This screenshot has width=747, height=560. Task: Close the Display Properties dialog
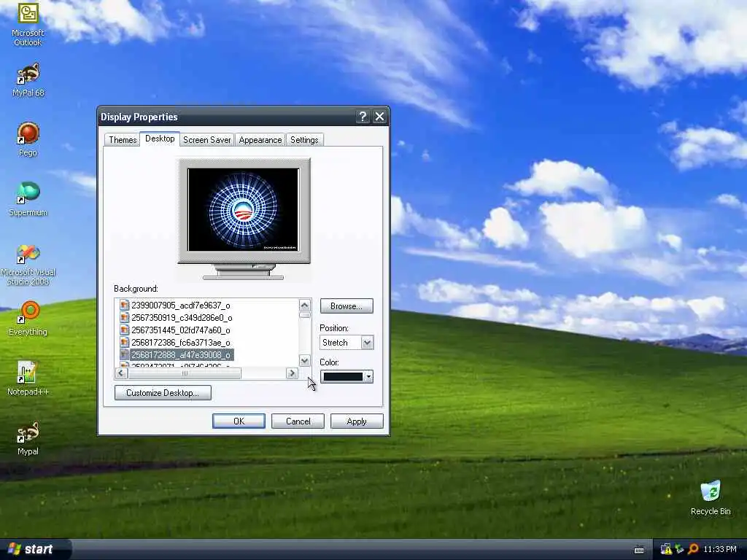pyautogui.click(x=379, y=117)
